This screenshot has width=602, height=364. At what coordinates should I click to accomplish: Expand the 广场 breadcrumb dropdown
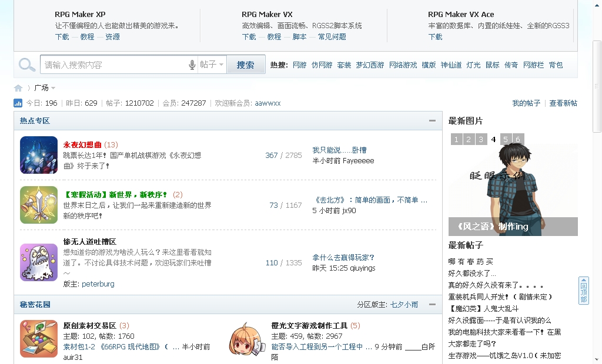pyautogui.click(x=53, y=88)
